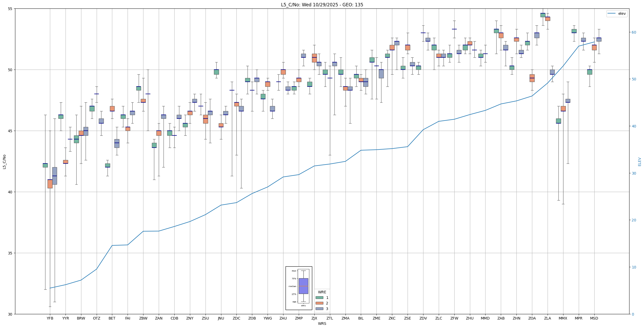
Task: Click the WRE legend title
Action: [322, 292]
